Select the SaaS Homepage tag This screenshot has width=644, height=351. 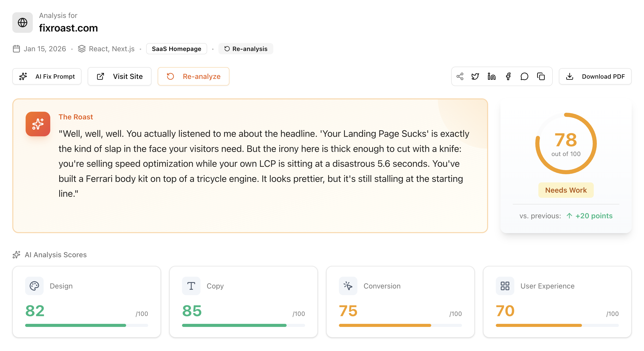[176, 49]
